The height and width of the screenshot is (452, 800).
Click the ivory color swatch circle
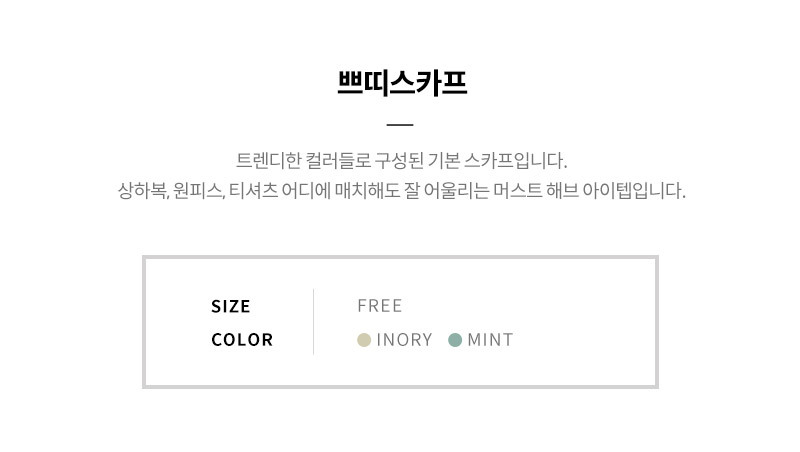(364, 340)
